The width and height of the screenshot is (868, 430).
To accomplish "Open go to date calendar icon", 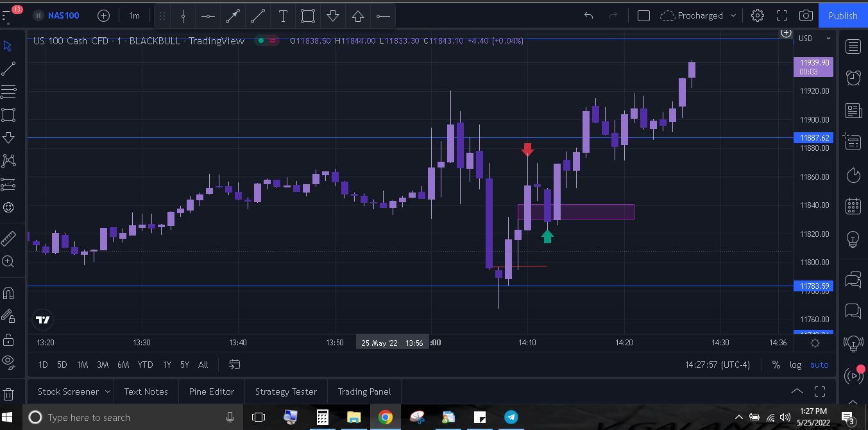I will click(235, 365).
